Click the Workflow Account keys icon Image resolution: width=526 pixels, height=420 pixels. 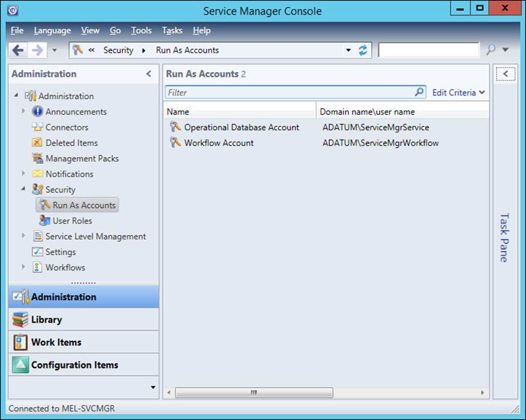tap(175, 142)
